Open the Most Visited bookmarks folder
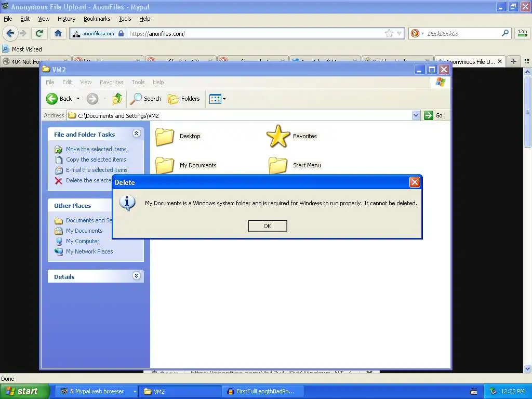This screenshot has height=399, width=532. (22, 49)
